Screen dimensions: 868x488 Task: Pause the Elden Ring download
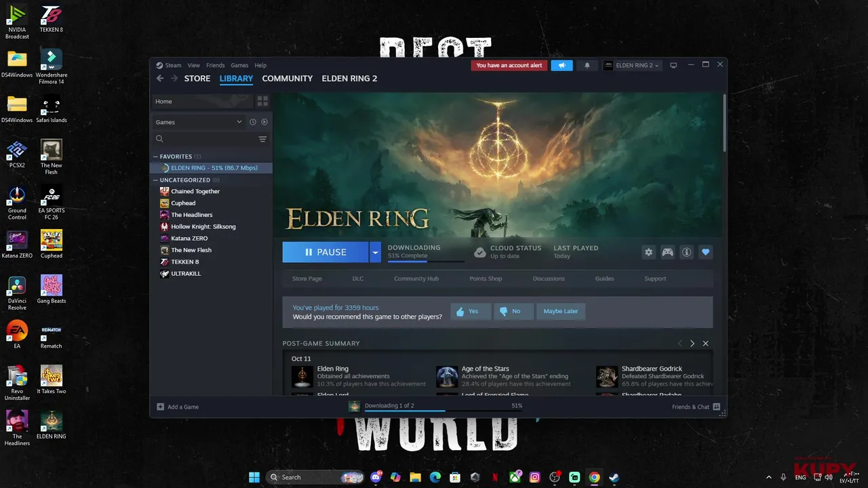coord(325,252)
